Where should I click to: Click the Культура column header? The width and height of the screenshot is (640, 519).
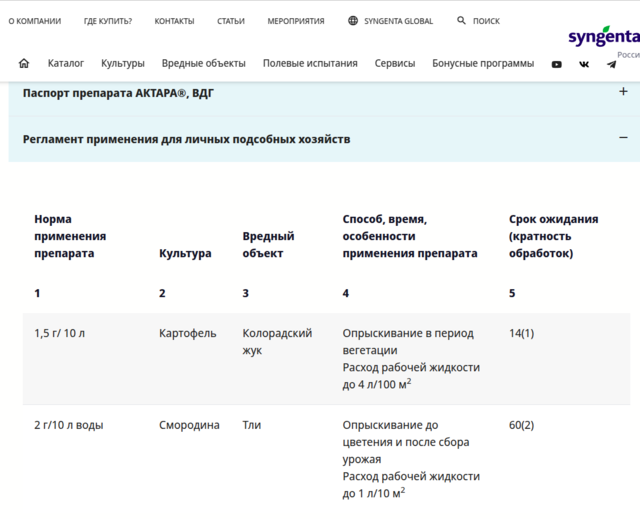coord(185,253)
